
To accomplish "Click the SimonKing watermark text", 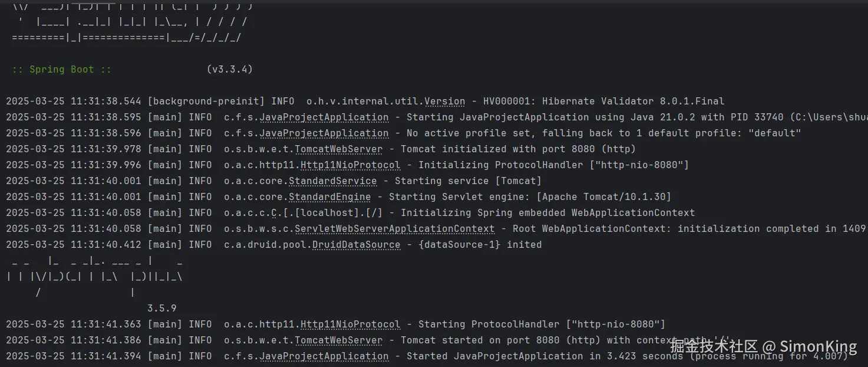I will (x=819, y=346).
